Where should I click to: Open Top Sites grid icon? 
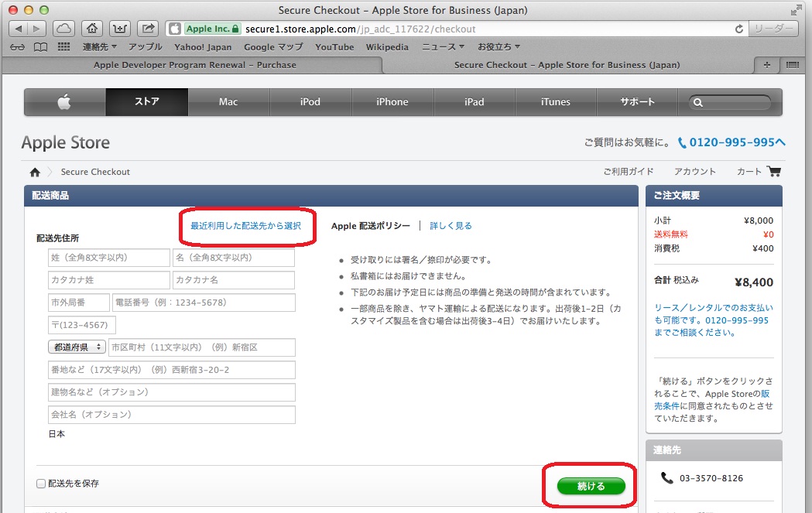[63, 47]
